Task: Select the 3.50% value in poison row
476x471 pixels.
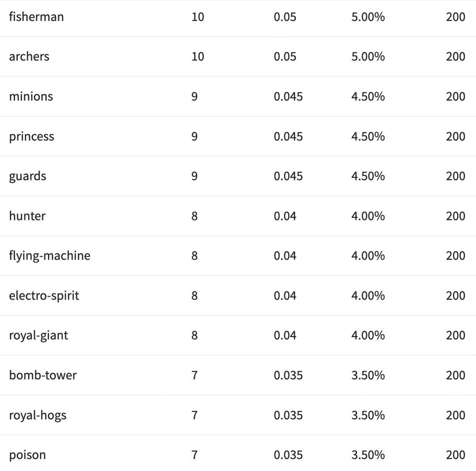Action: click(x=368, y=455)
